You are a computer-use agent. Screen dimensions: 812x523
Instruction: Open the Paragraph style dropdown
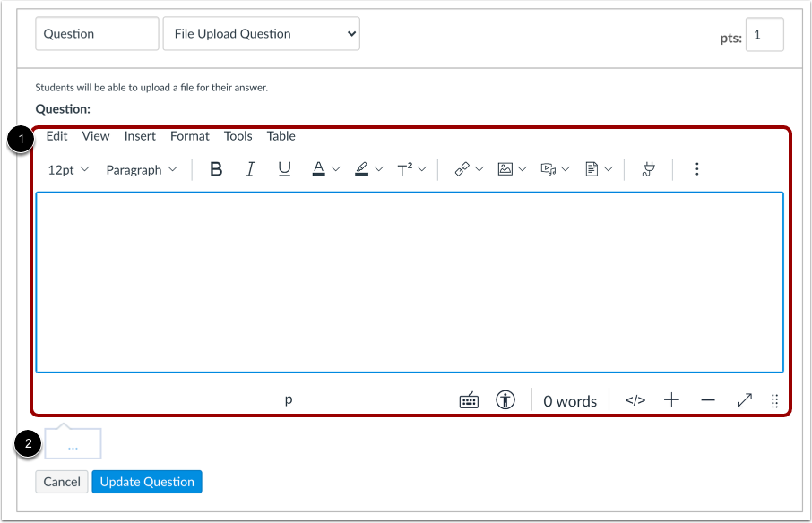coord(141,168)
